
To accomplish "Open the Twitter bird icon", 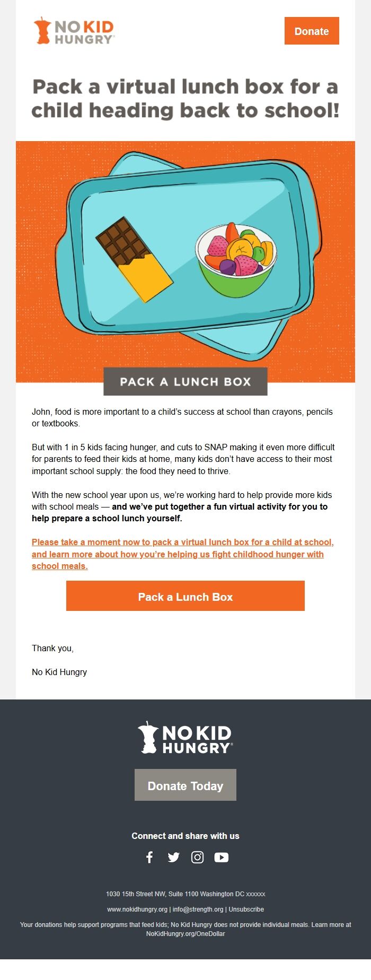I will [x=173, y=857].
